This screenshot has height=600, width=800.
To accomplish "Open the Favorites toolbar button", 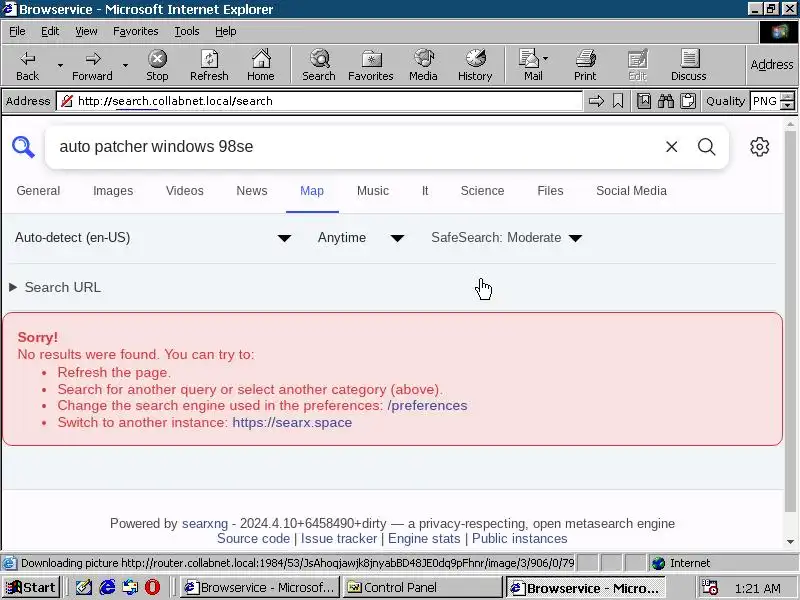I will tap(371, 65).
